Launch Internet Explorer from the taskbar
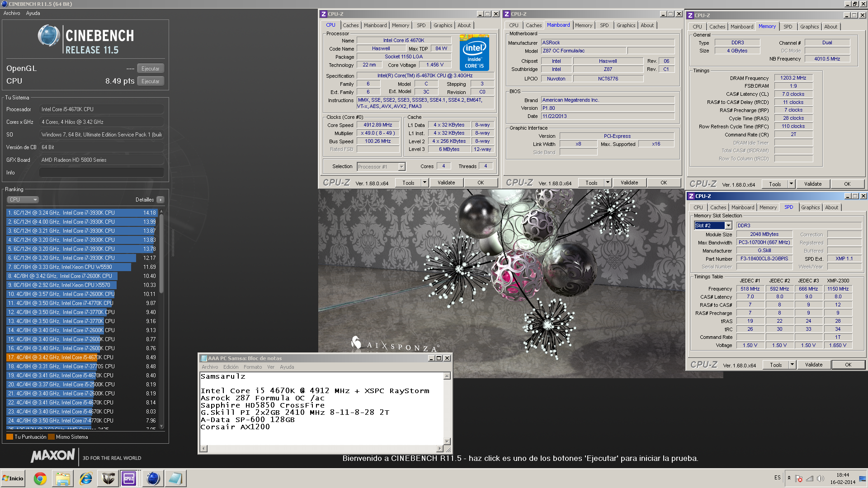 tap(85, 479)
